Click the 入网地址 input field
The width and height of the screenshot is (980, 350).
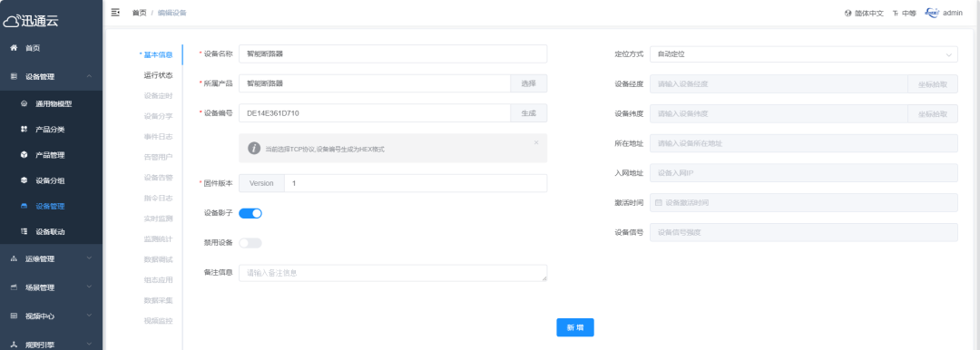point(803,172)
